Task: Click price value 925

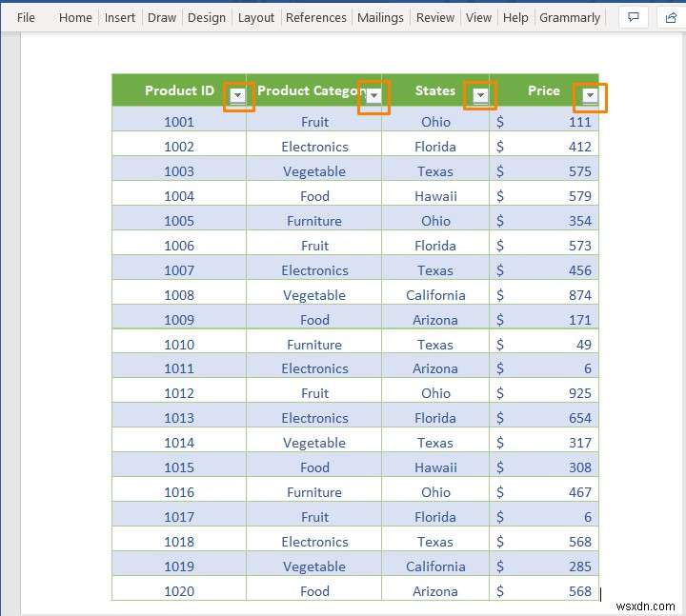Action: (x=580, y=393)
